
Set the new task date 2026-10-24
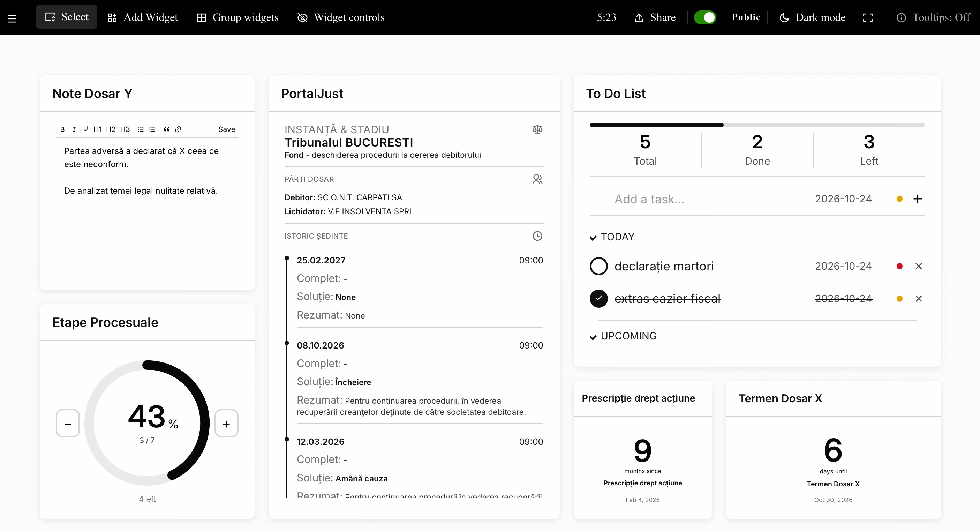(843, 199)
